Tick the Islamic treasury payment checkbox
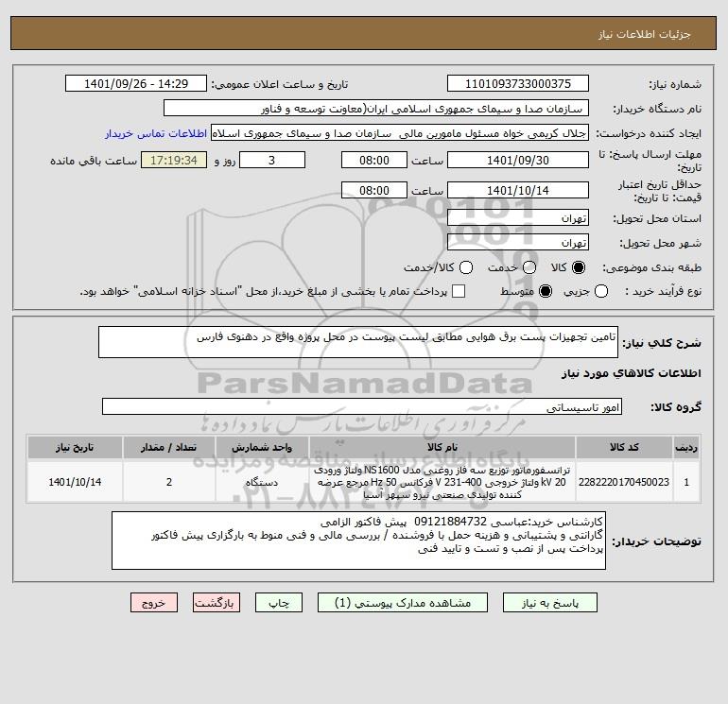The image size is (728, 704). [459, 291]
